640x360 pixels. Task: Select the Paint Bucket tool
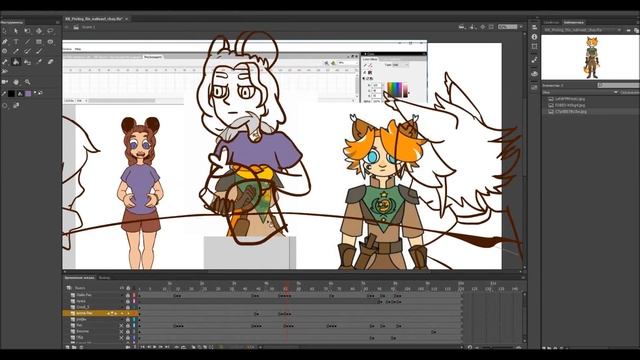coord(16,62)
